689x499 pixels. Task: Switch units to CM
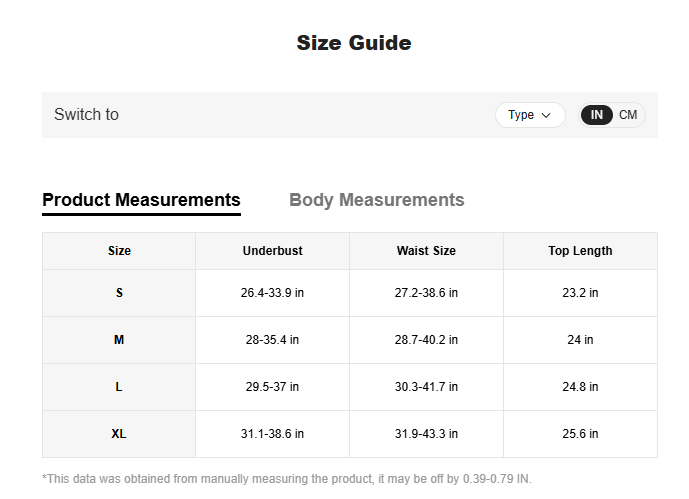coord(628,115)
